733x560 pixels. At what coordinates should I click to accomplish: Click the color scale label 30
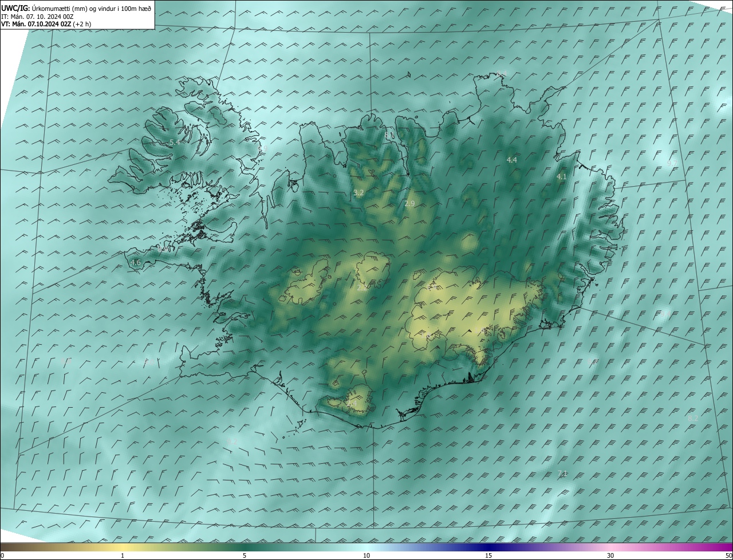click(x=610, y=555)
